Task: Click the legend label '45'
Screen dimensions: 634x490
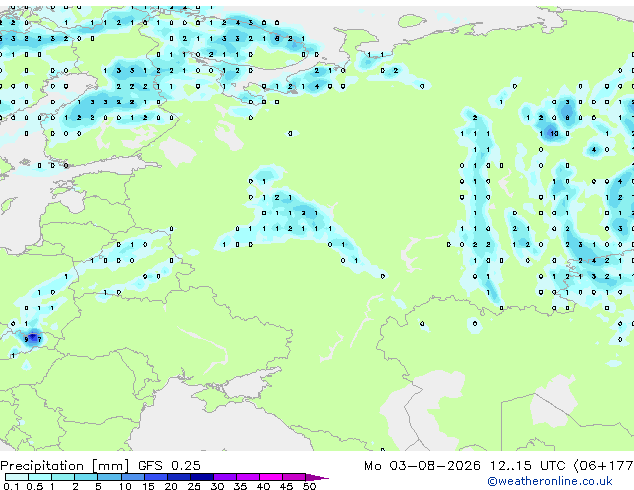Action: (286, 486)
